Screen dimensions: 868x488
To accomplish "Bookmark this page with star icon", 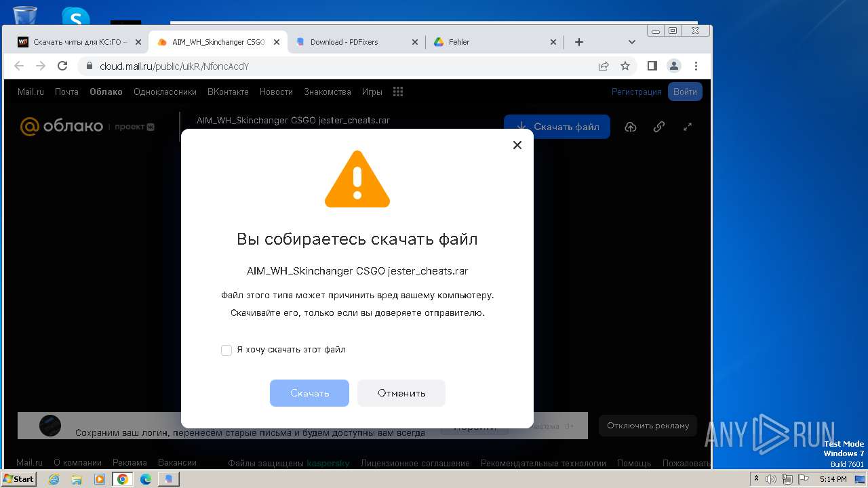I will click(x=625, y=66).
